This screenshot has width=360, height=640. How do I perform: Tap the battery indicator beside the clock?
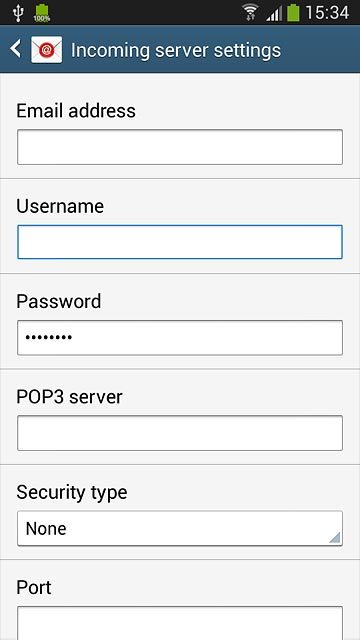(293, 13)
